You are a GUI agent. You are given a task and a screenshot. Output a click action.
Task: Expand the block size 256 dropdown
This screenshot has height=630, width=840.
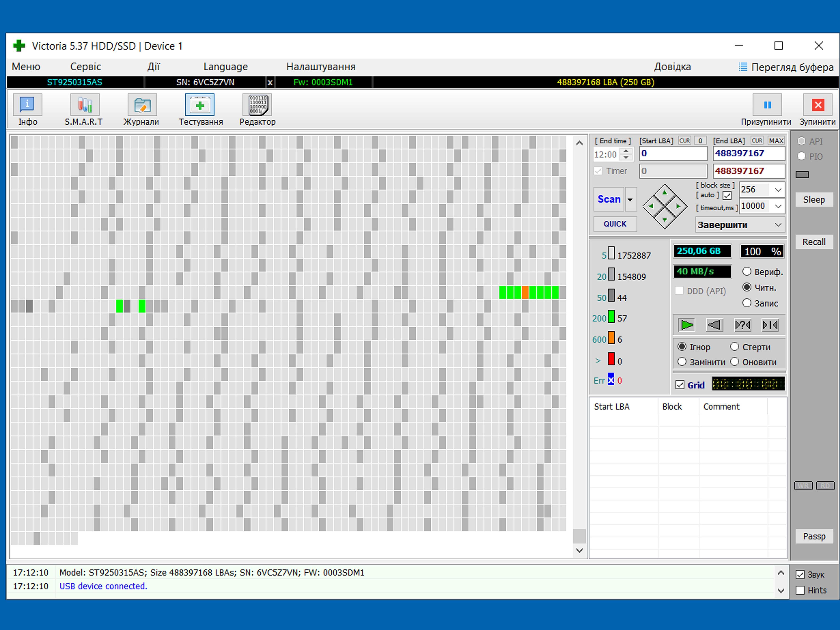[778, 190]
